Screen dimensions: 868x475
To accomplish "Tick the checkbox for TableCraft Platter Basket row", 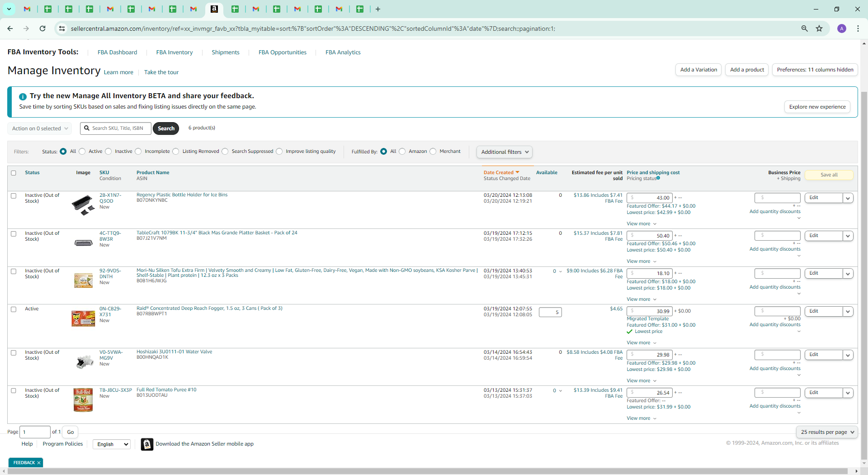I will 14,234.
